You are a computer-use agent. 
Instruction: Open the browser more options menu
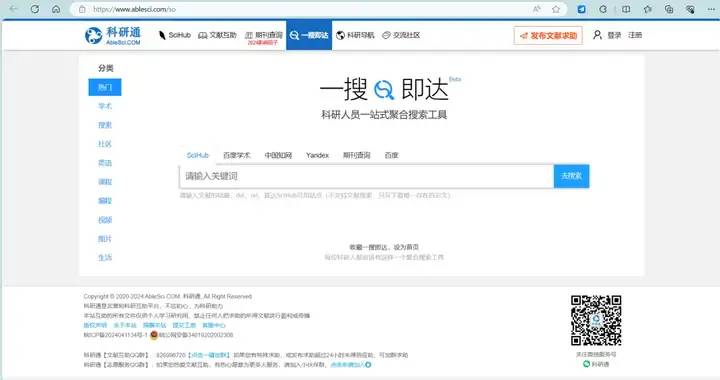tap(711, 9)
